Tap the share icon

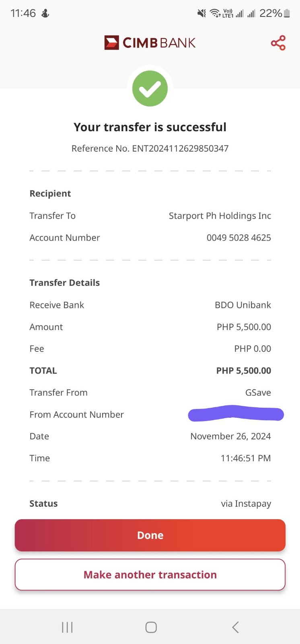278,43
